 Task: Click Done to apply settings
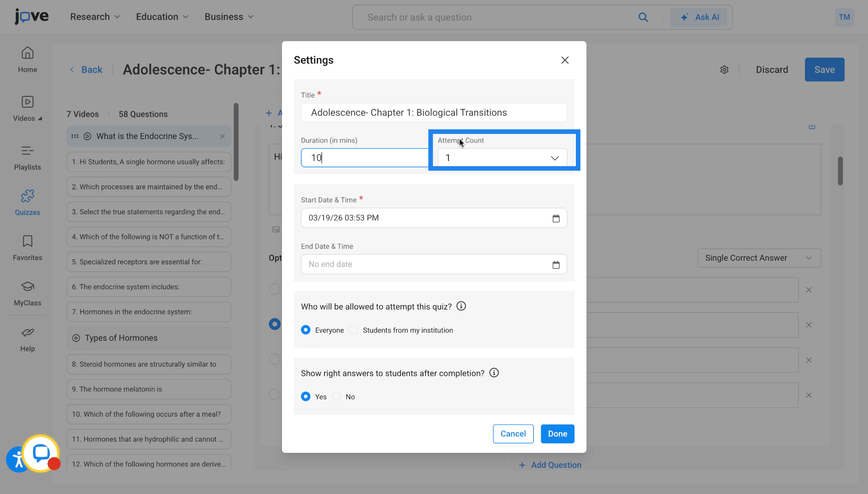[557, 434]
